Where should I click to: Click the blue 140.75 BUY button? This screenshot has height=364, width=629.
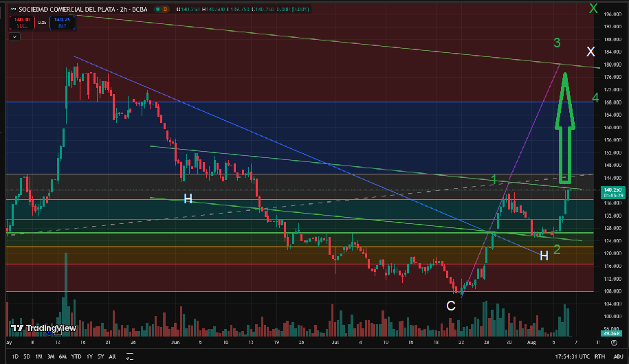[x=62, y=23]
